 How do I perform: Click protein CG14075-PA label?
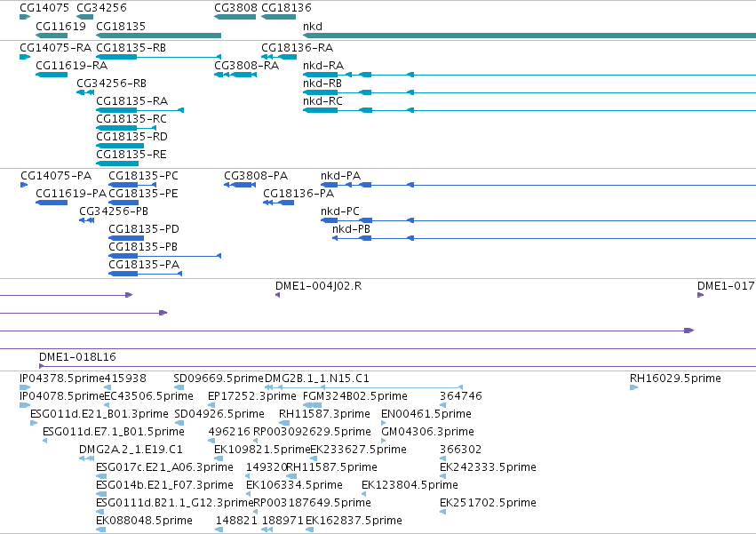[x=56, y=176]
